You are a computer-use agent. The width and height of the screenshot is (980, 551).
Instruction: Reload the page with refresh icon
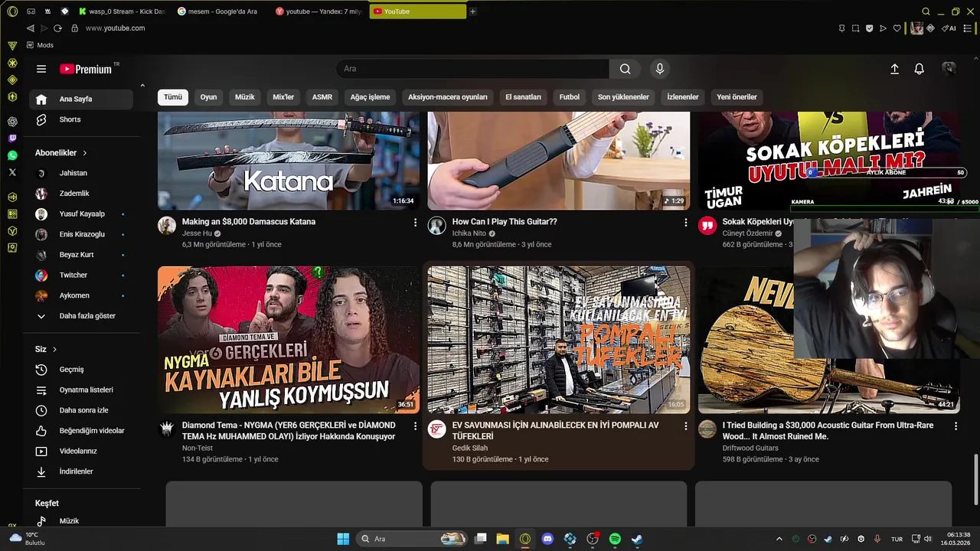tap(57, 28)
